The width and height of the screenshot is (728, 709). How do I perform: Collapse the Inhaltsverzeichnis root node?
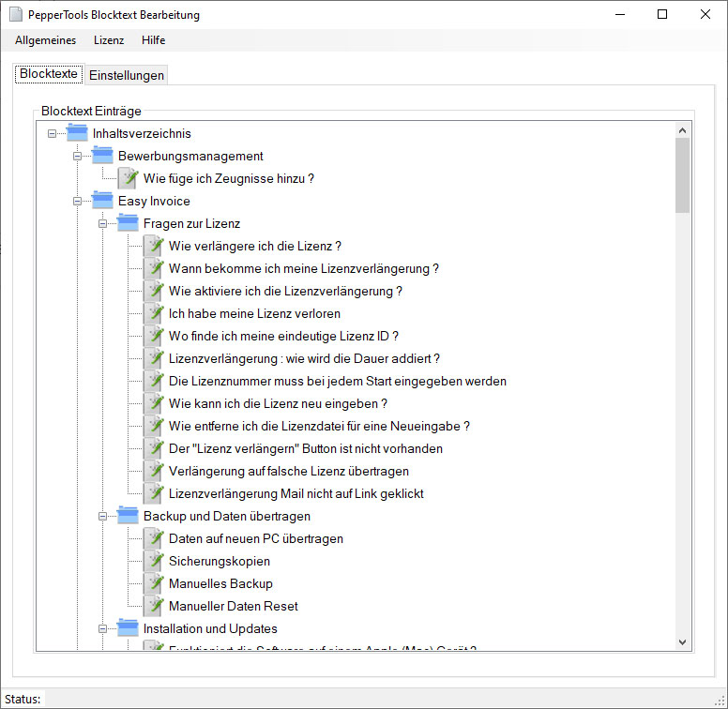[52, 133]
